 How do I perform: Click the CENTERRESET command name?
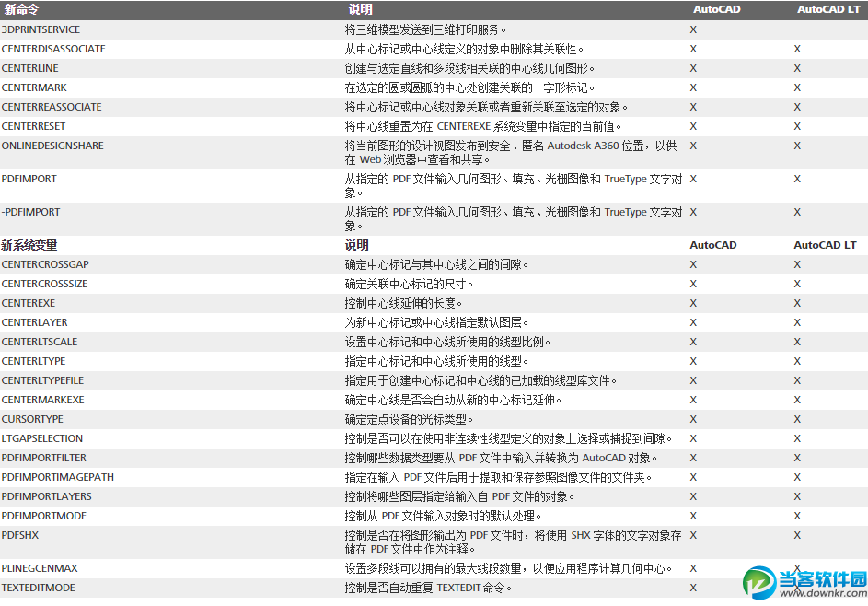coord(33,127)
